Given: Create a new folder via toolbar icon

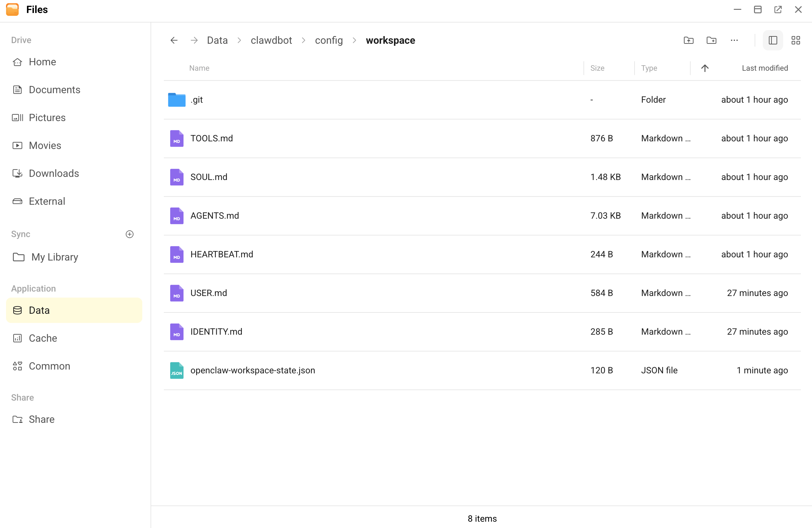Looking at the screenshot, I should (711, 40).
